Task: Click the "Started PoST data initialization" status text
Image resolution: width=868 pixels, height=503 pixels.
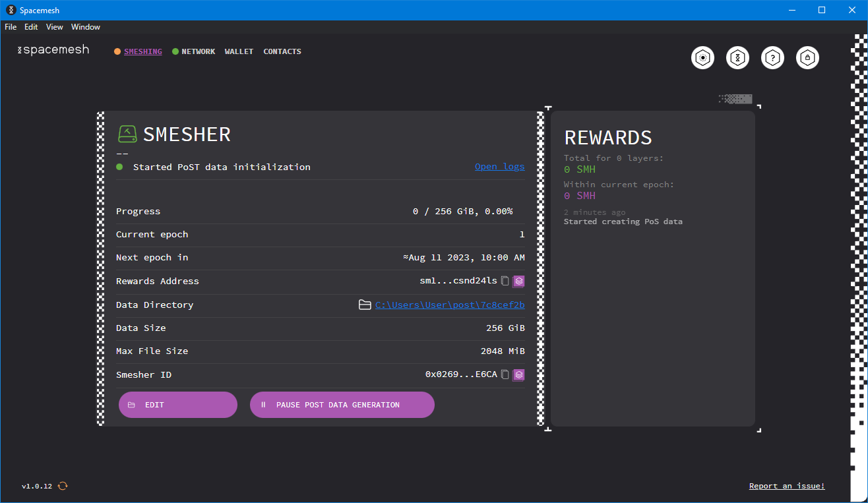Action: (222, 167)
